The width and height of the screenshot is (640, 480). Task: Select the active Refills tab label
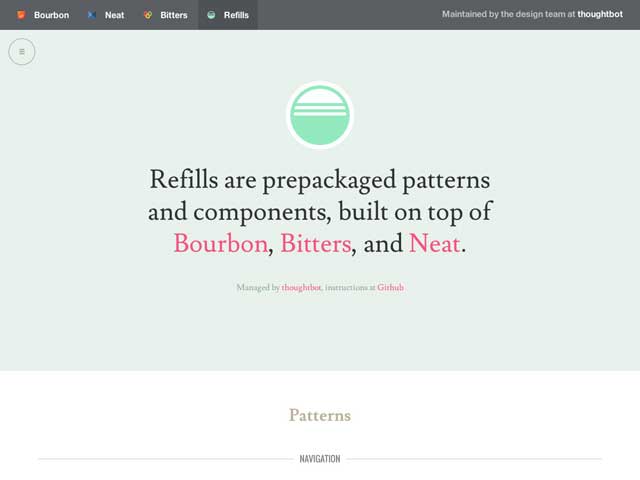(x=236, y=15)
